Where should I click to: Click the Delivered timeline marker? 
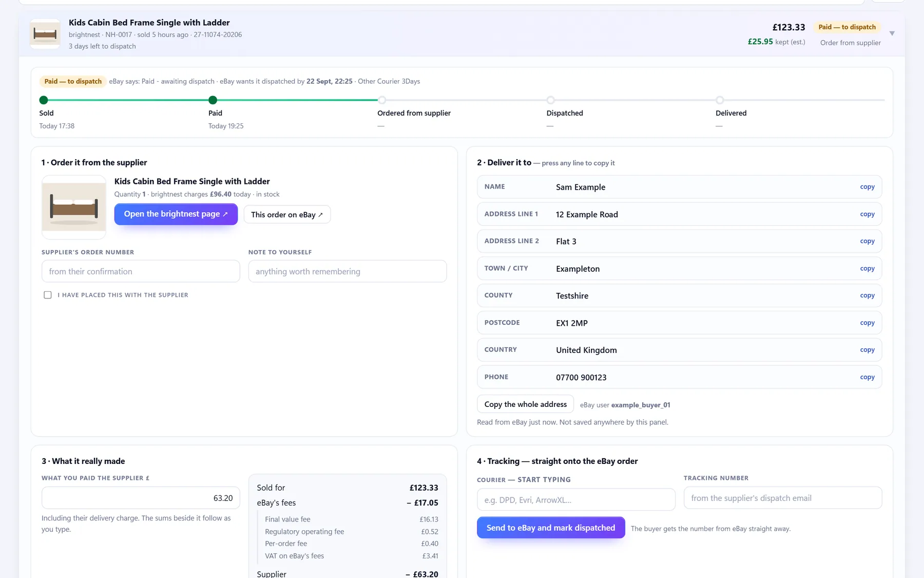coord(720,100)
